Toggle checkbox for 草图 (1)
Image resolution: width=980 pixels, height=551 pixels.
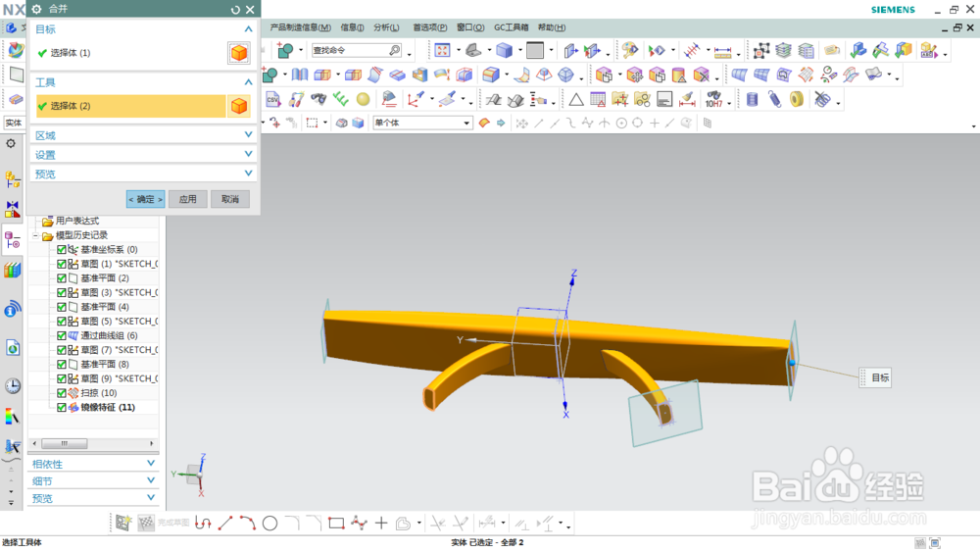tap(61, 264)
